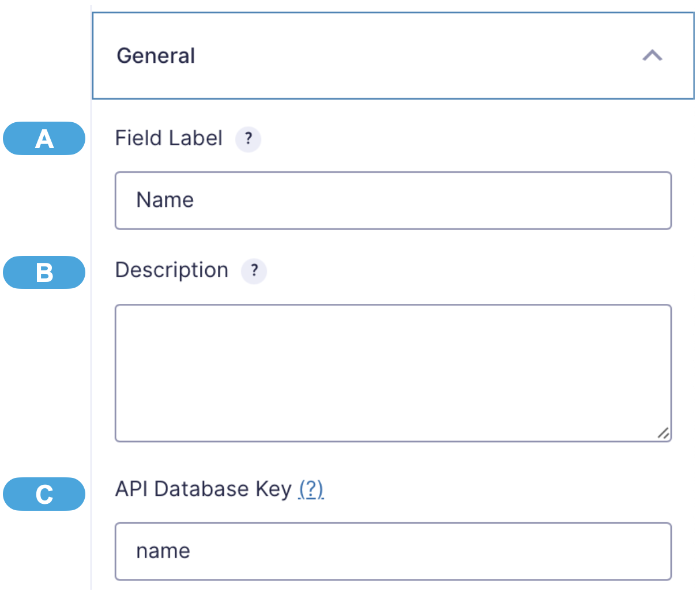
Task: Open the Description help question mark icon
Action: pyautogui.click(x=254, y=271)
